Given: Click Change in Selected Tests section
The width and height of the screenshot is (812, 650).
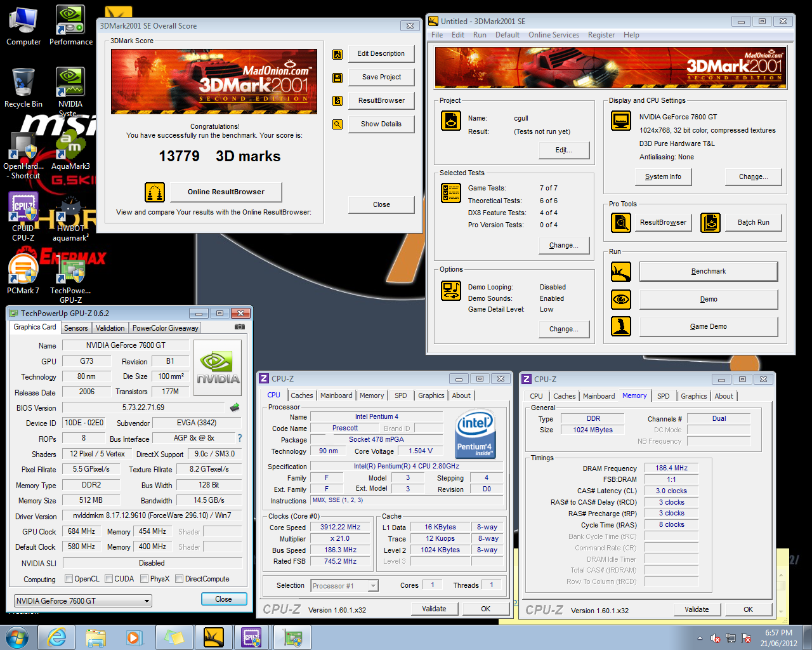Looking at the screenshot, I should [x=563, y=246].
